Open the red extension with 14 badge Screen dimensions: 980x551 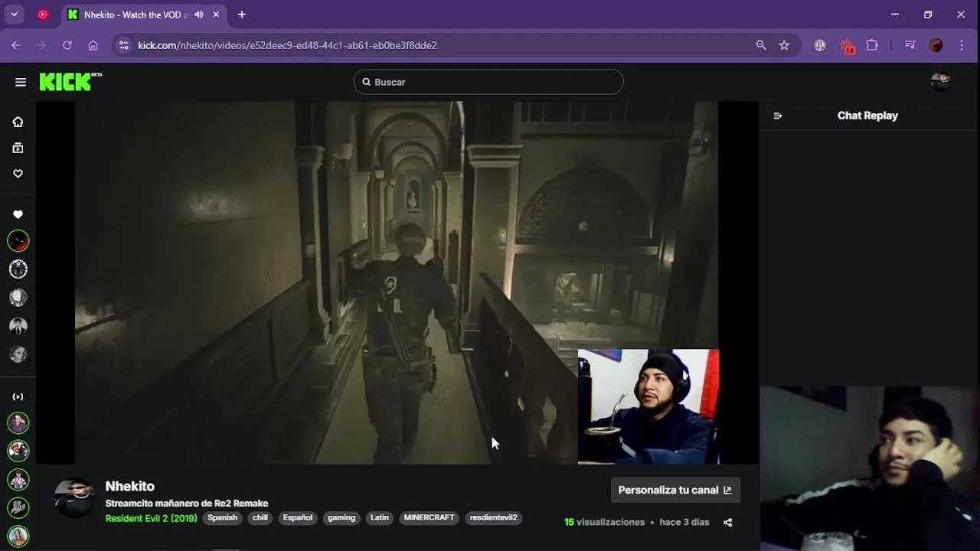pos(846,46)
